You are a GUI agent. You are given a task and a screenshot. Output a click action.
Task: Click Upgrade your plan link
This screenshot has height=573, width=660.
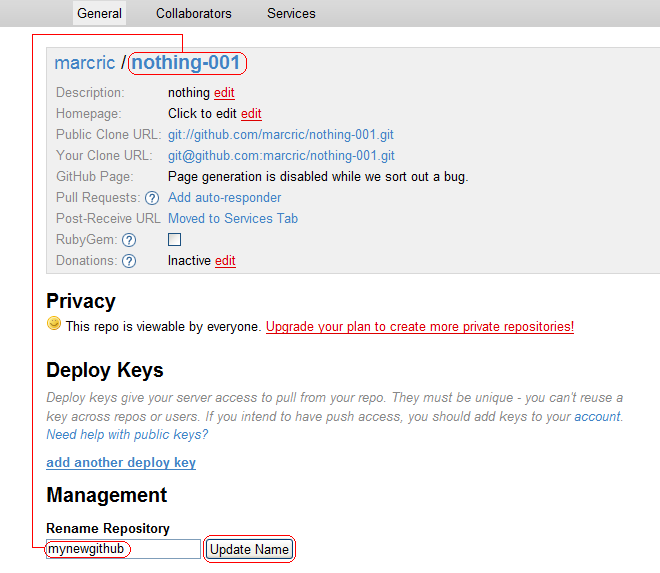(x=420, y=327)
